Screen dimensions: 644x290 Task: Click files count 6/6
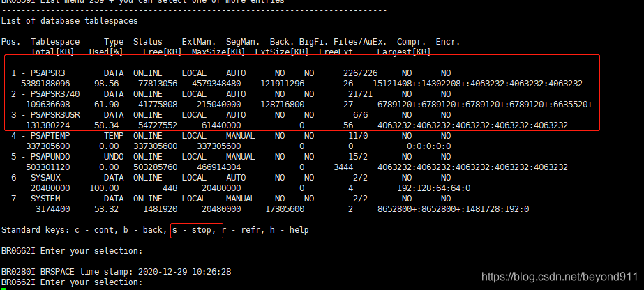tap(360, 115)
